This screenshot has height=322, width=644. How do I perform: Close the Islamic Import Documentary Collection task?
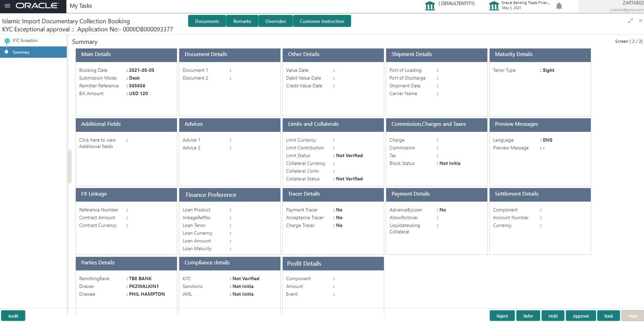[x=640, y=21]
